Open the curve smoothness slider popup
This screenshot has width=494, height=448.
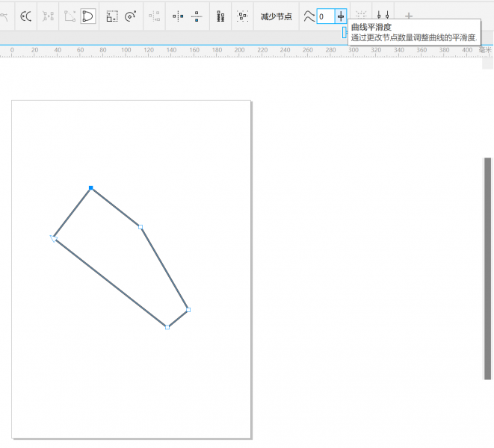coord(341,16)
